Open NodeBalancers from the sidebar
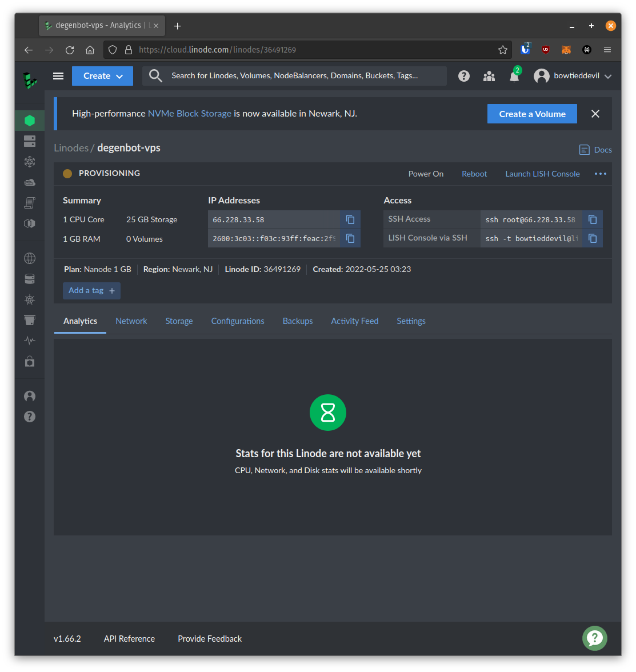Screen dimensions: 636x672 (x=30, y=162)
